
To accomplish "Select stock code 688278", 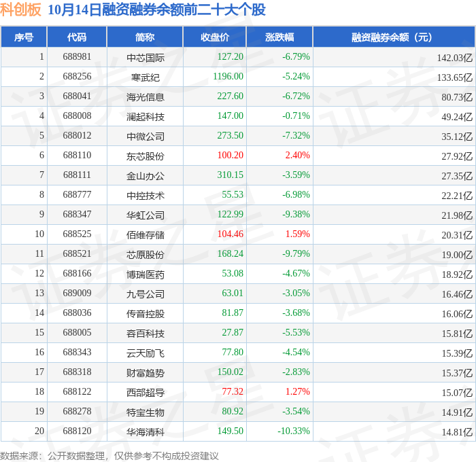I will coord(77,412).
